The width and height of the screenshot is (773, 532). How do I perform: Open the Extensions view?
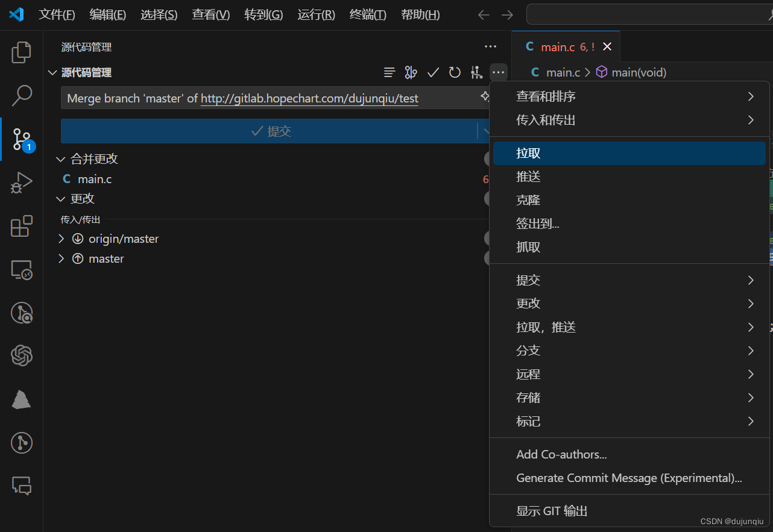[21, 226]
